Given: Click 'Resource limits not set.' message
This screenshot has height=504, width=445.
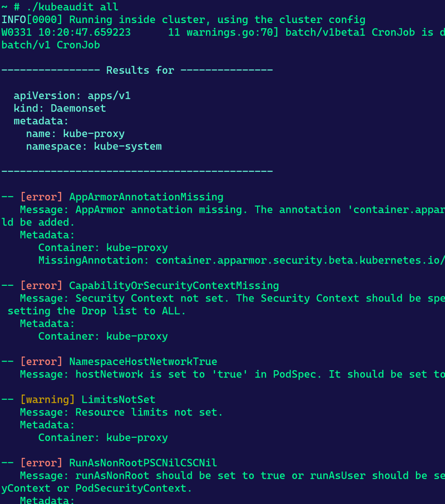Looking at the screenshot, I should coord(149,412).
